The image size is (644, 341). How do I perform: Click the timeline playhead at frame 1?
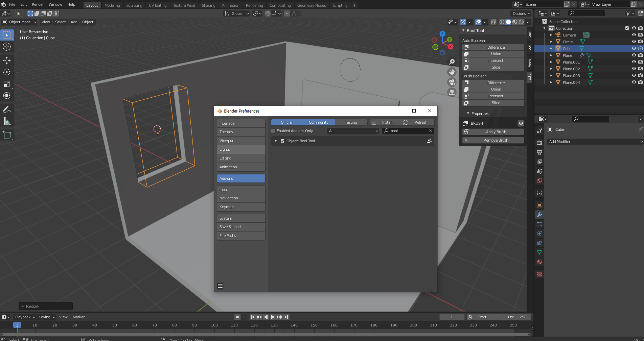tap(17, 325)
